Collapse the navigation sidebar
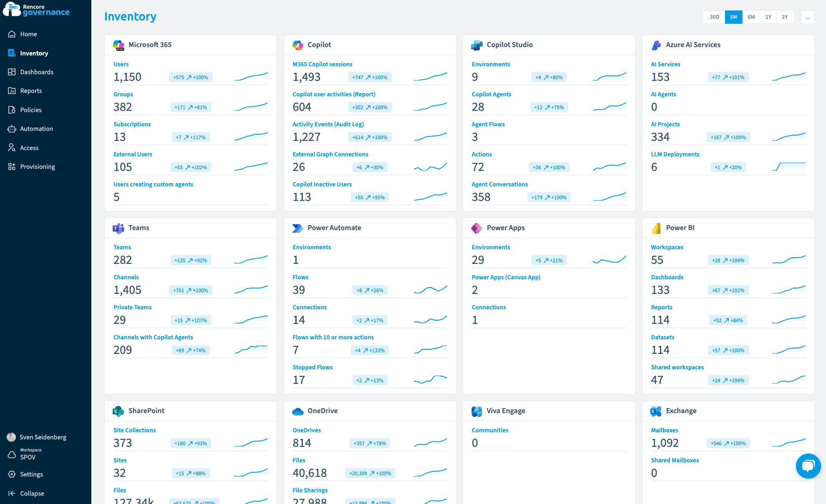Viewport: 826px width, 504px height. click(x=12, y=493)
